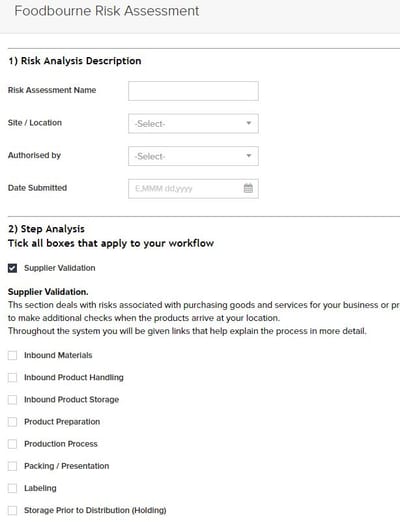Screen dimensions: 400x522
Task: Click the Inbound Materials label
Action: point(58,355)
